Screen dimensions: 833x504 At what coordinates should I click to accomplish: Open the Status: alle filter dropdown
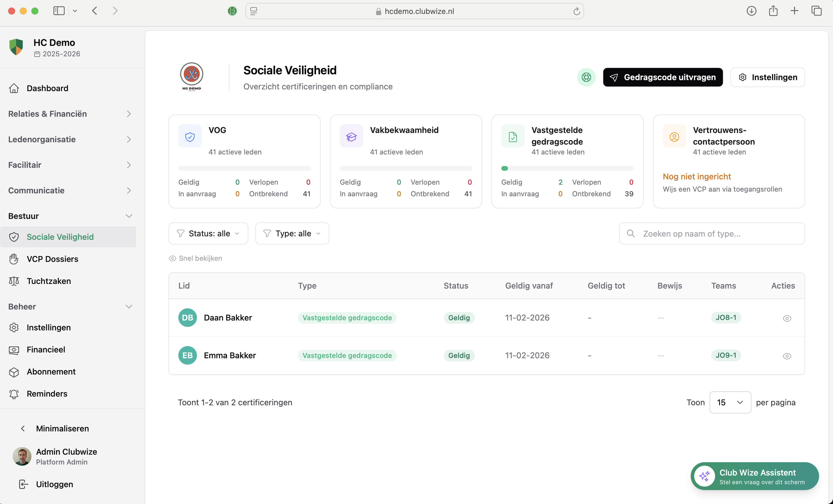[x=208, y=233]
